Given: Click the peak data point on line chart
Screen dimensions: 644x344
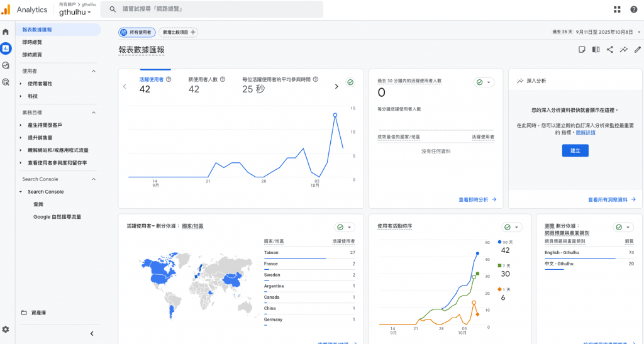Looking at the screenshot, I should (x=335, y=115).
